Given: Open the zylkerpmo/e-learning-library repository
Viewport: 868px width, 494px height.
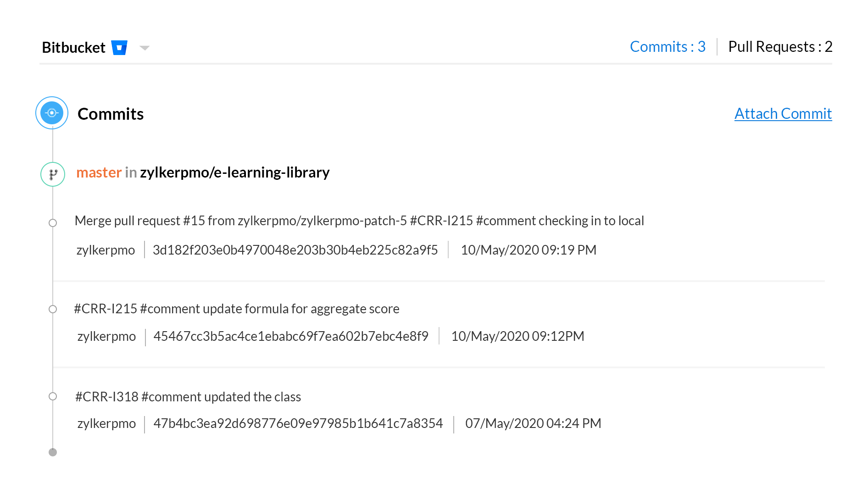Looking at the screenshot, I should pos(234,172).
